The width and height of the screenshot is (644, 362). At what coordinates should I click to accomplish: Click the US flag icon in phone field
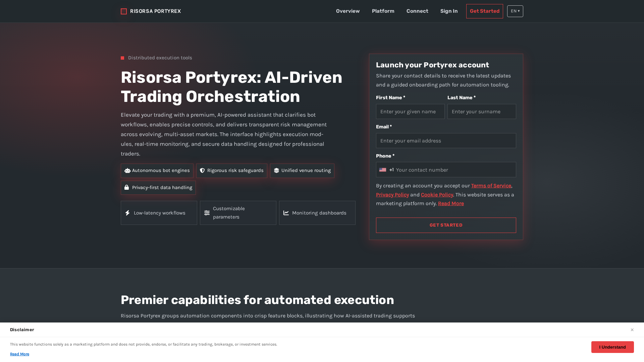[383, 170]
